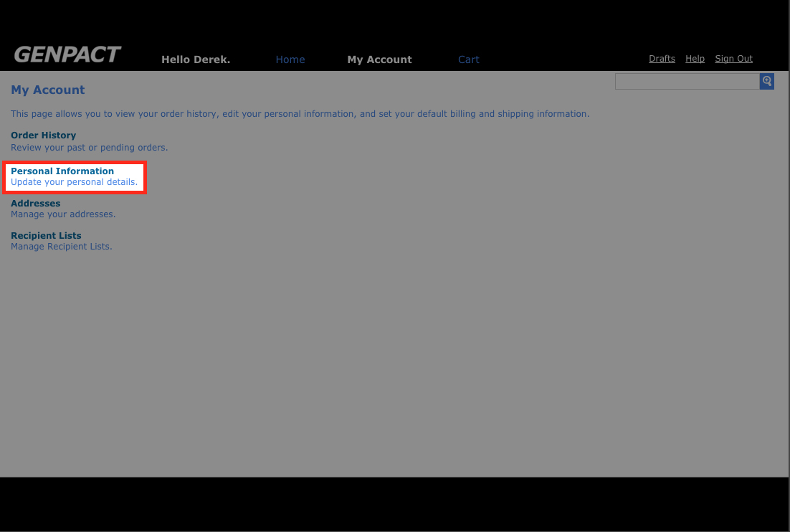790x532 pixels.
Task: Sign Out of the account
Action: pyautogui.click(x=733, y=59)
